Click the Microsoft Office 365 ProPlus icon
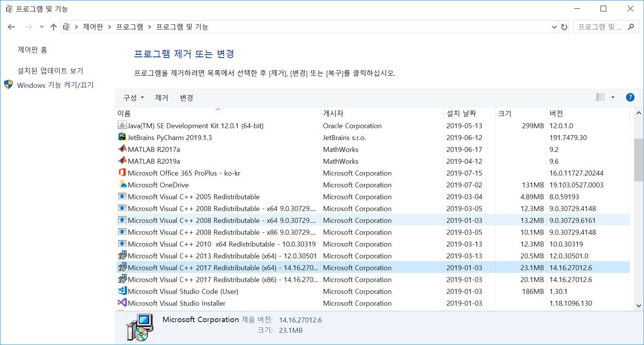 pyautogui.click(x=122, y=172)
